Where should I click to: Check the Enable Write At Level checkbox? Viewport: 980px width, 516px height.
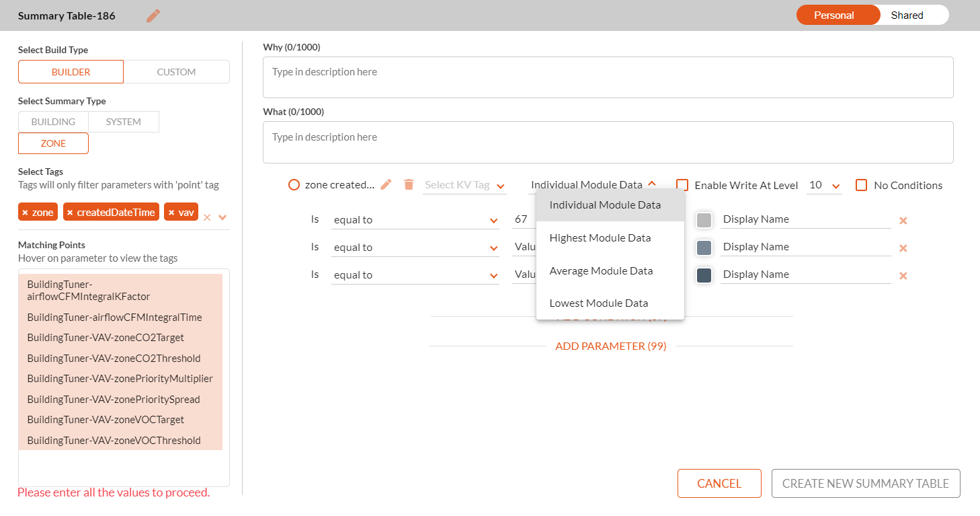tap(682, 185)
